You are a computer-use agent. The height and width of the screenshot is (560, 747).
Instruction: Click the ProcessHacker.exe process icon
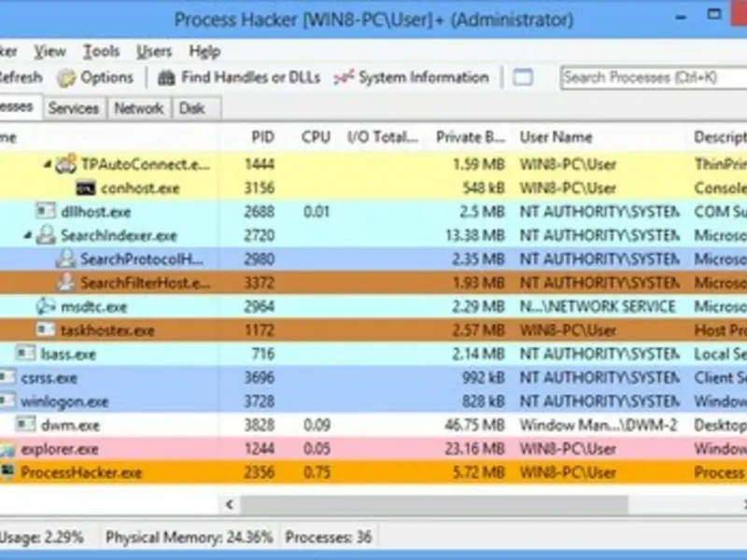pos(7,472)
